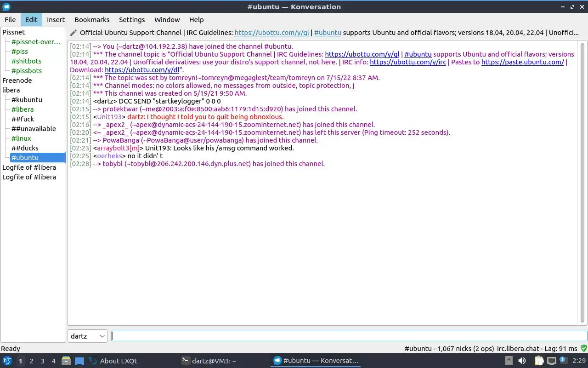Click the show desktop icon in the taskbar

tap(79, 361)
